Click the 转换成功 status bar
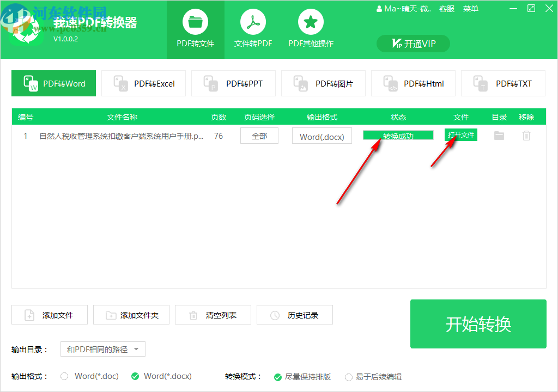Image resolution: width=558 pixels, height=392 pixels. [x=398, y=133]
